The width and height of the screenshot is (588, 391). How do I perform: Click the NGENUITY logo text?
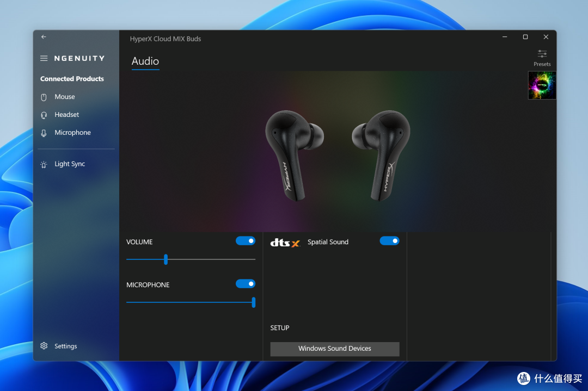point(79,58)
